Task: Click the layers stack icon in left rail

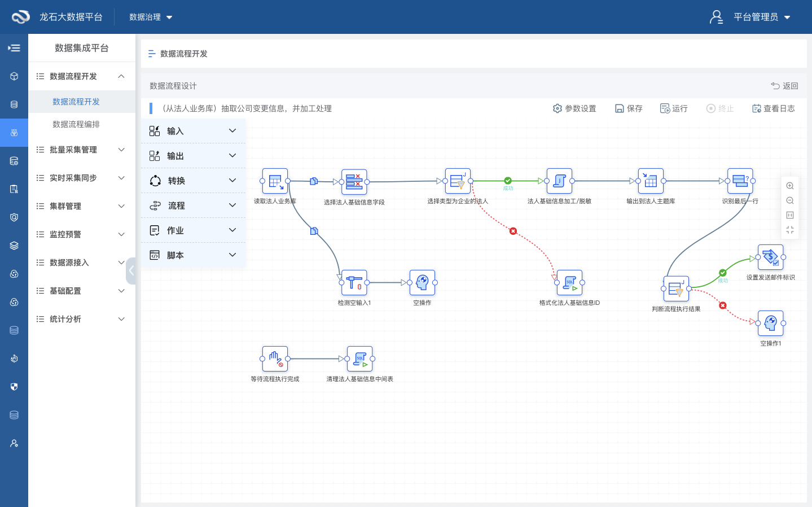Action: 14,246
